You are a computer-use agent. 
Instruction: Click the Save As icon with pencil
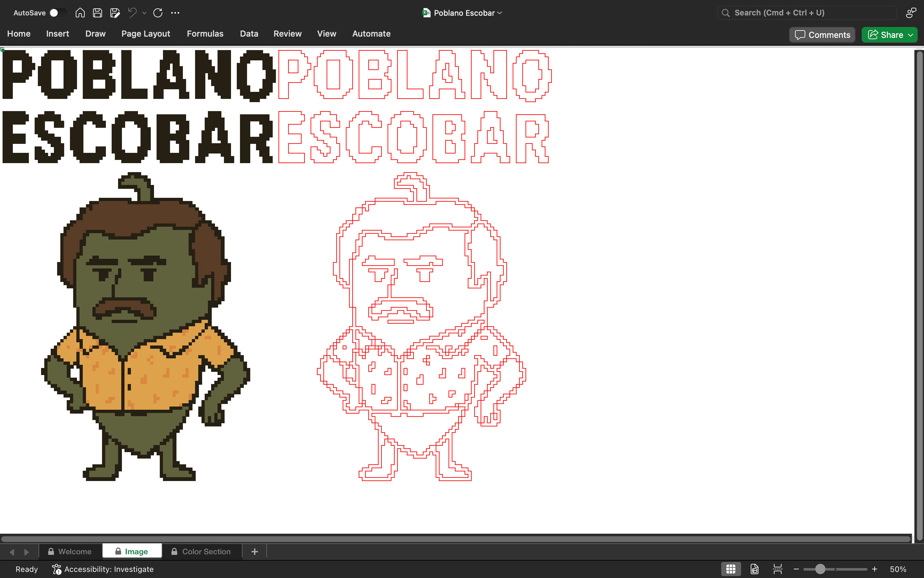(x=115, y=13)
